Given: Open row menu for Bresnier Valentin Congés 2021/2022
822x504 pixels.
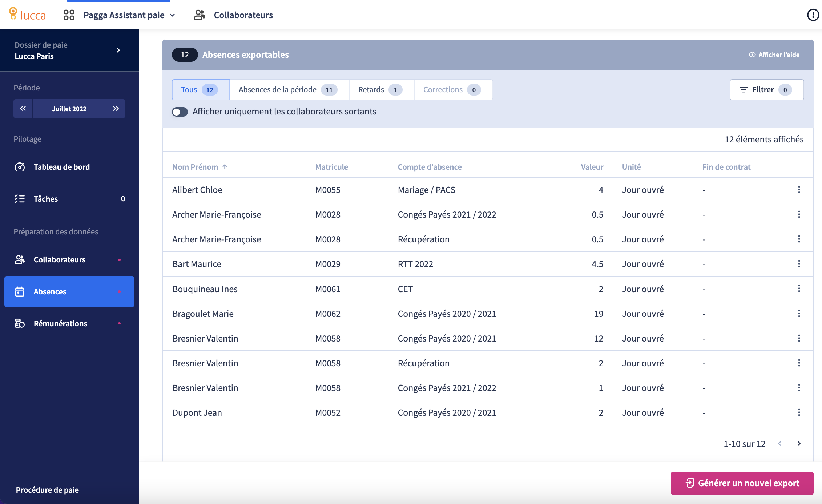Looking at the screenshot, I should click(x=799, y=388).
